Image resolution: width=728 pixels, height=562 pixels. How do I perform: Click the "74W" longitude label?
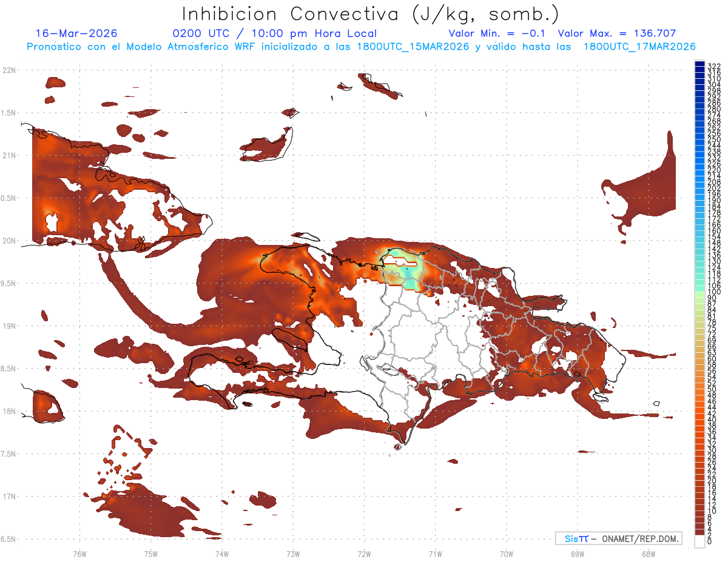tap(222, 554)
